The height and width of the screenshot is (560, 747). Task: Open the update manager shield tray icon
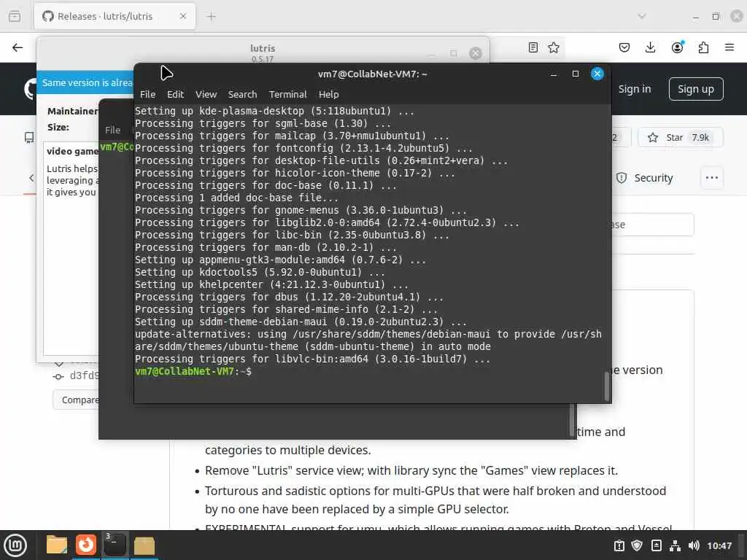(x=637, y=545)
